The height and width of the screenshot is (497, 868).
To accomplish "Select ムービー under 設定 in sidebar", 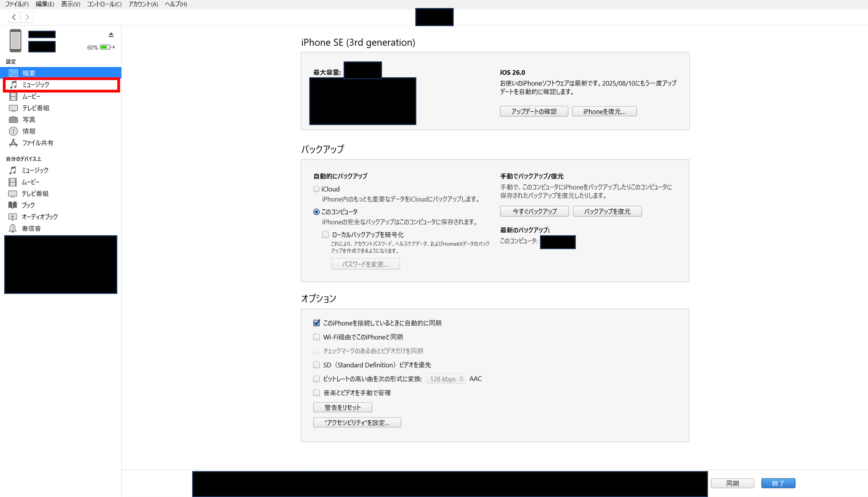I will coord(61,97).
